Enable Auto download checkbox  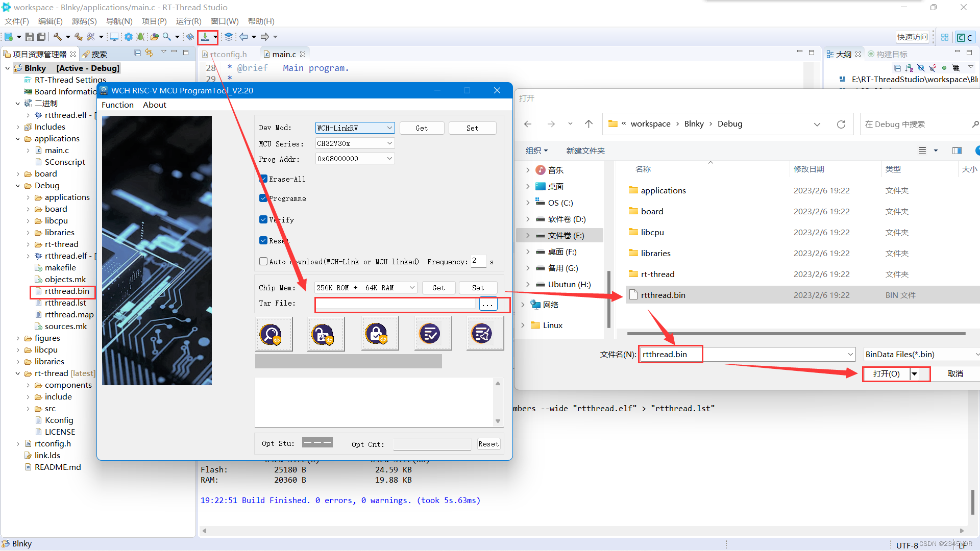[263, 261]
